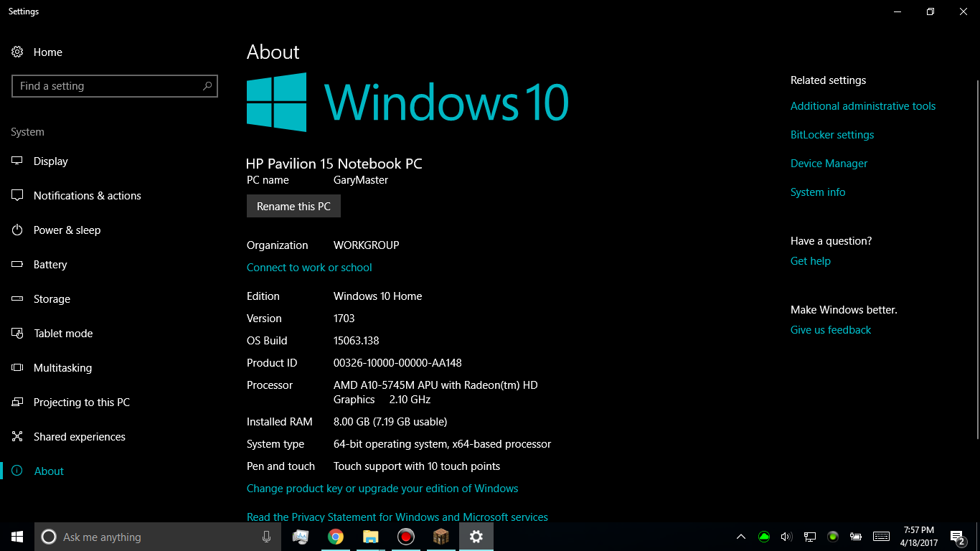
Task: Open Chrome from the taskbar
Action: tap(335, 537)
